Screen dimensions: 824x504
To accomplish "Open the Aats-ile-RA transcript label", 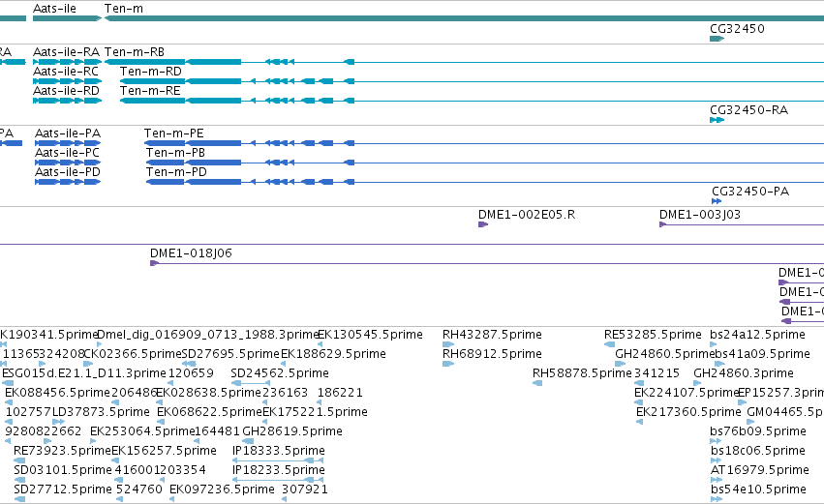I will click(x=66, y=52).
